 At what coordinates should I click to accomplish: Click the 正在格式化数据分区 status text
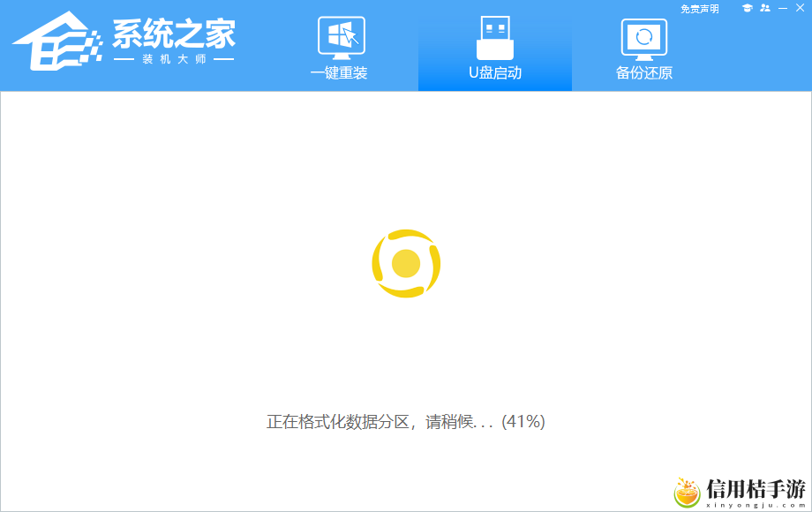click(x=405, y=421)
